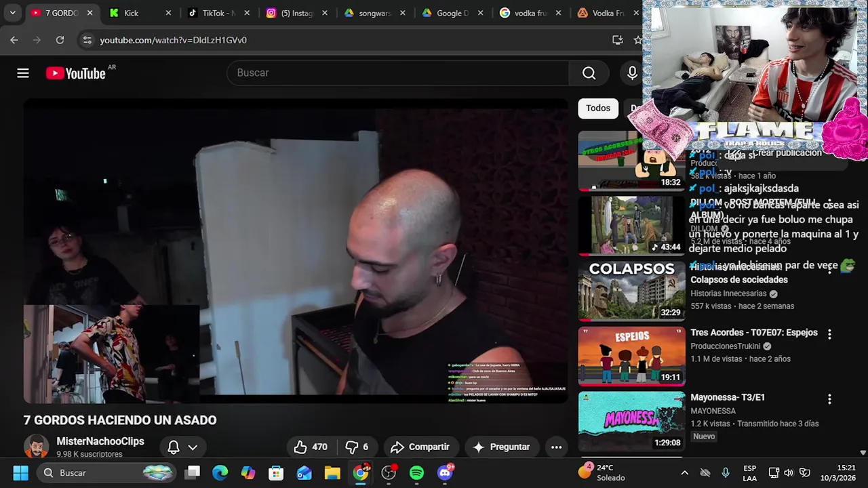Open site information icon in address bar
Viewport: 868px width, 488px height.
pos(87,40)
